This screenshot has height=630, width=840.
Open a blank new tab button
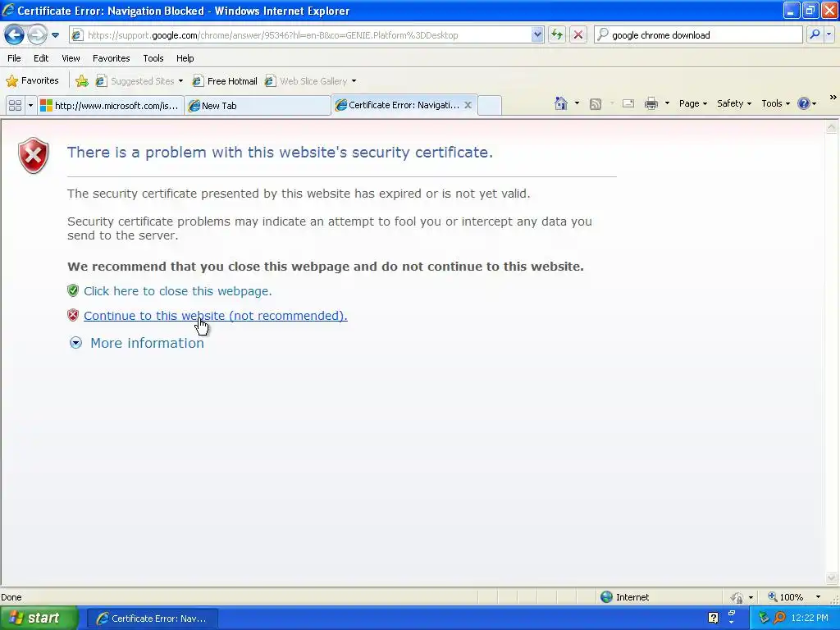point(489,106)
